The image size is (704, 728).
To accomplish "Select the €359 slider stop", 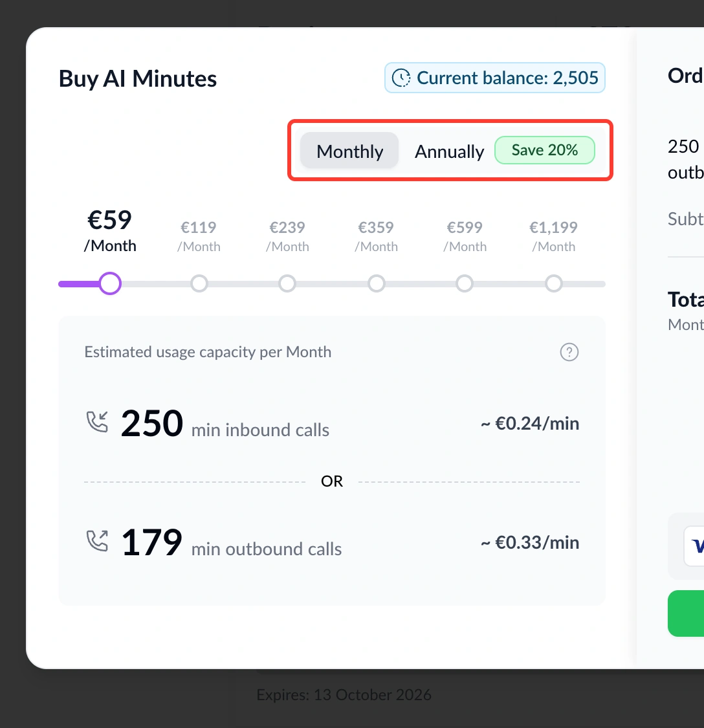I will click(376, 283).
